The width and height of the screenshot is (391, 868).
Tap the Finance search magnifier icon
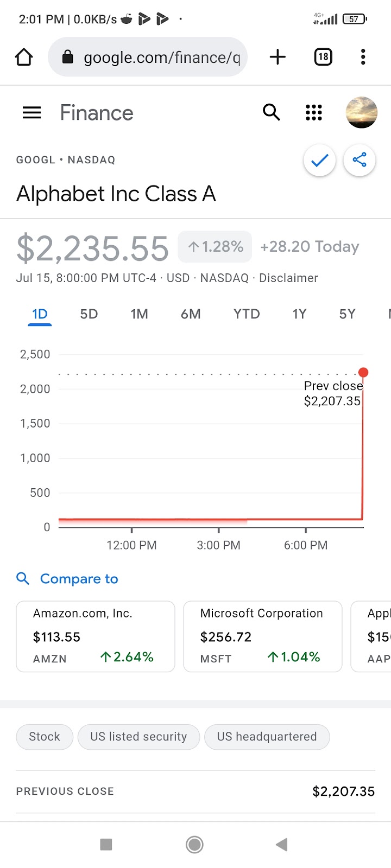271,112
